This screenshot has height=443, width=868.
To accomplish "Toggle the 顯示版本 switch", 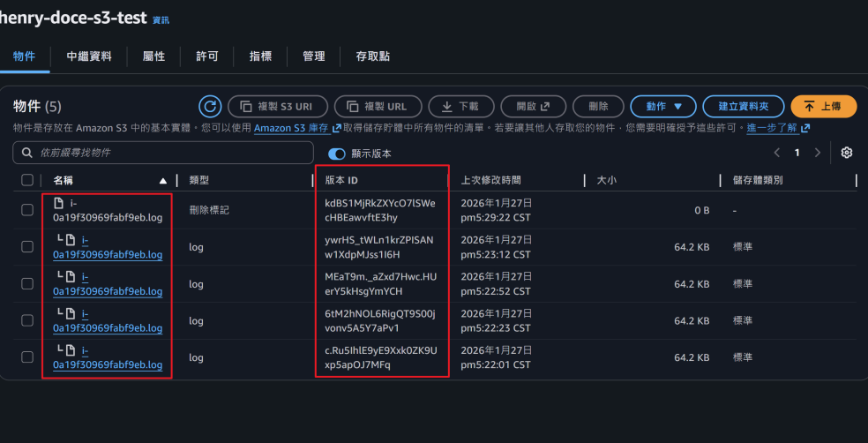I will (337, 154).
